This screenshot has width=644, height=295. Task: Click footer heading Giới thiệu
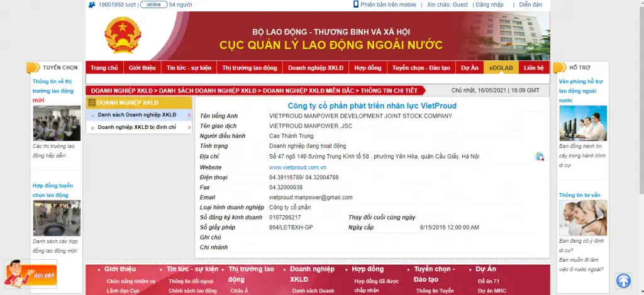(x=120, y=269)
